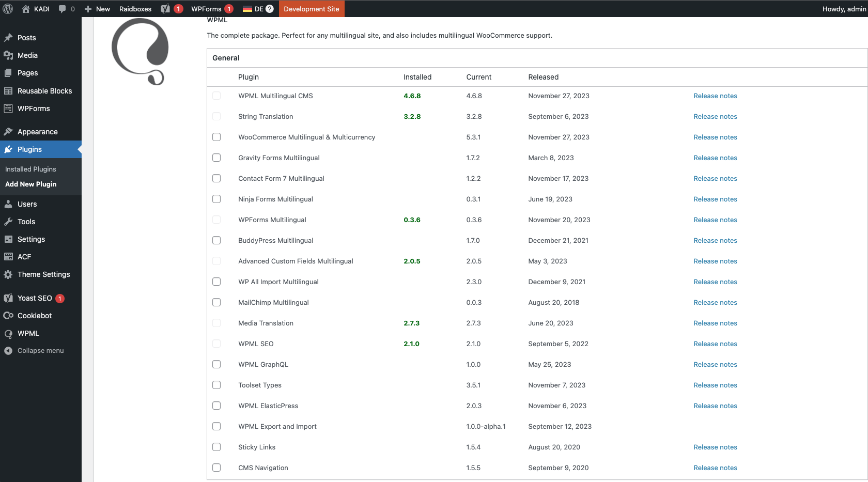Click the plus New icon
This screenshot has width=868, height=482.
pyautogui.click(x=88, y=9)
